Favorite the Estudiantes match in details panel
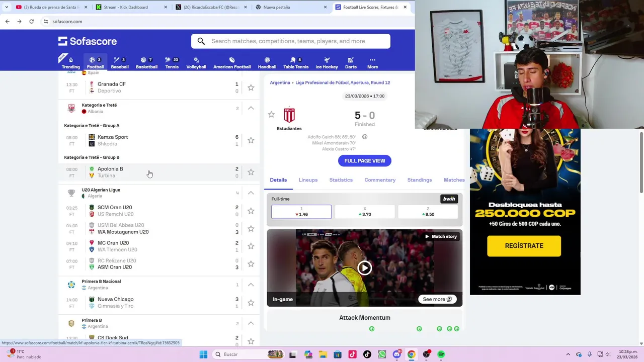This screenshot has height=362, width=644. (x=271, y=115)
